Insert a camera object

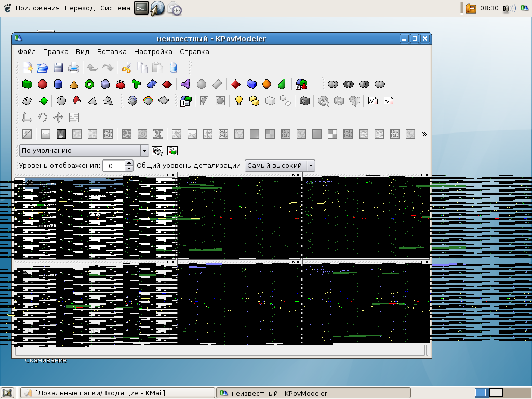(305, 101)
